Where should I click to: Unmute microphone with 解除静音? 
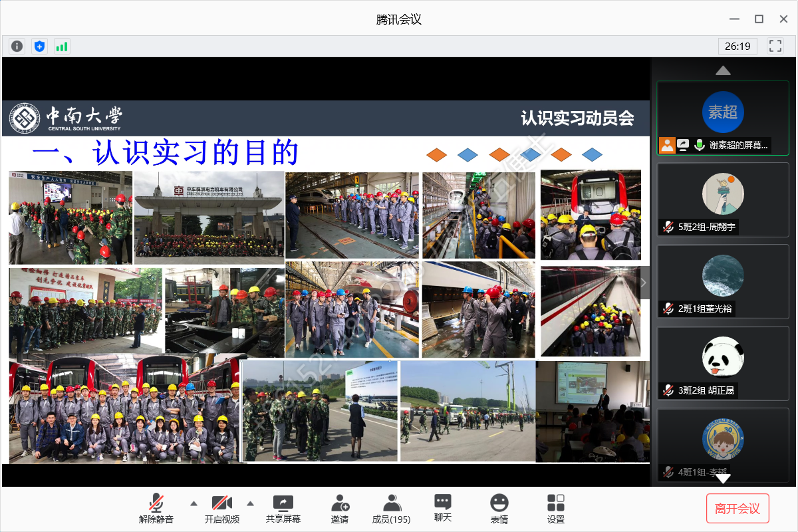pyautogui.click(x=156, y=509)
